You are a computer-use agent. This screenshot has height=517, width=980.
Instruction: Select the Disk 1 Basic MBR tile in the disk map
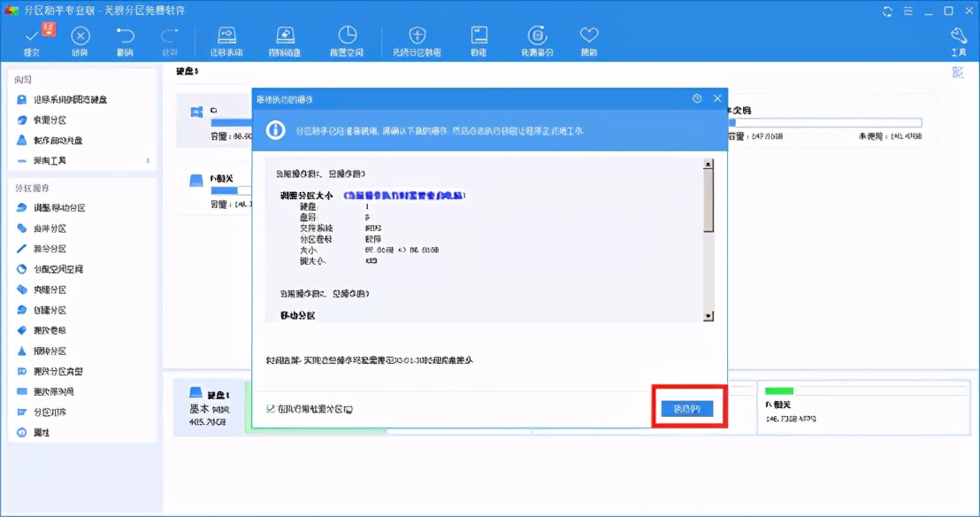click(x=210, y=407)
